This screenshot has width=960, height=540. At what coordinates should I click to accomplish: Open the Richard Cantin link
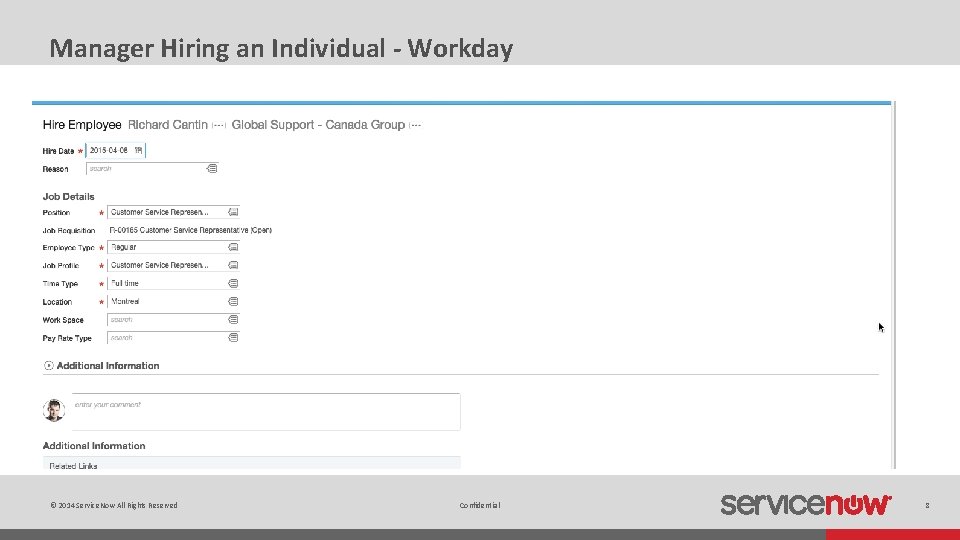pyautogui.click(x=168, y=125)
